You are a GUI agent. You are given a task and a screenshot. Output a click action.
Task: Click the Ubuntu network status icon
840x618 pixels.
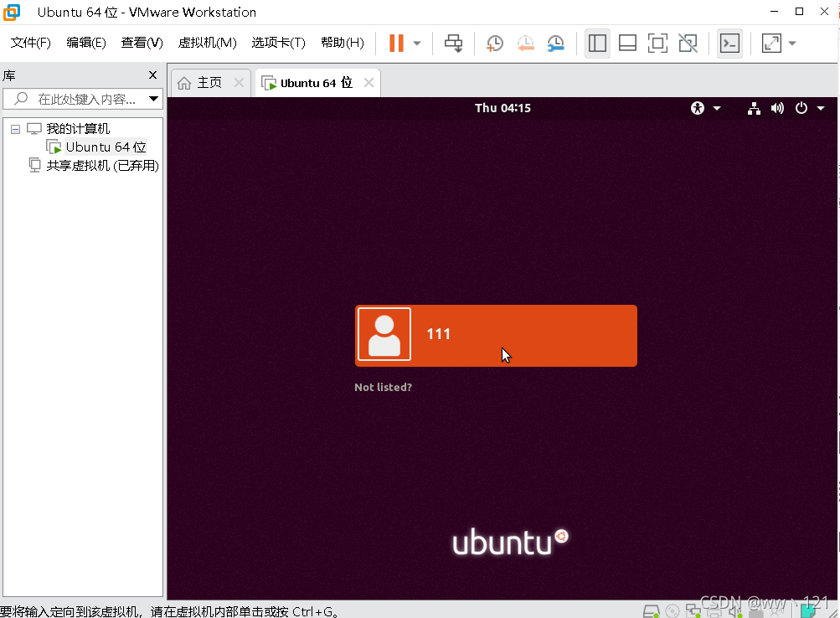[754, 108]
